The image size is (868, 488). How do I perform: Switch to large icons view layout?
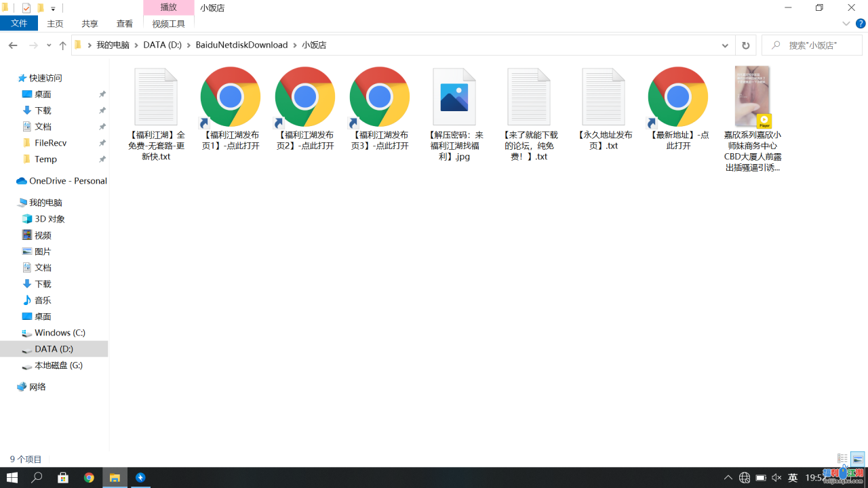coord(858,460)
